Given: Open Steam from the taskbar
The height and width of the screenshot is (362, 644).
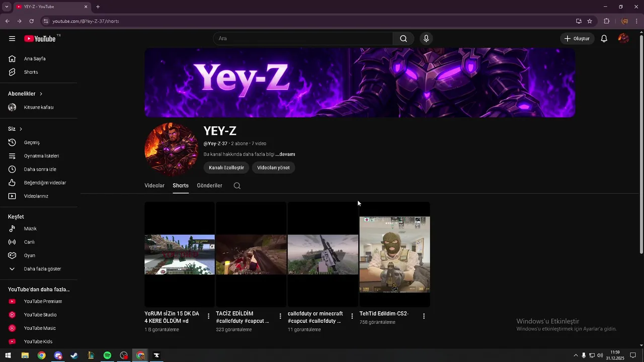Looking at the screenshot, I should point(74,355).
